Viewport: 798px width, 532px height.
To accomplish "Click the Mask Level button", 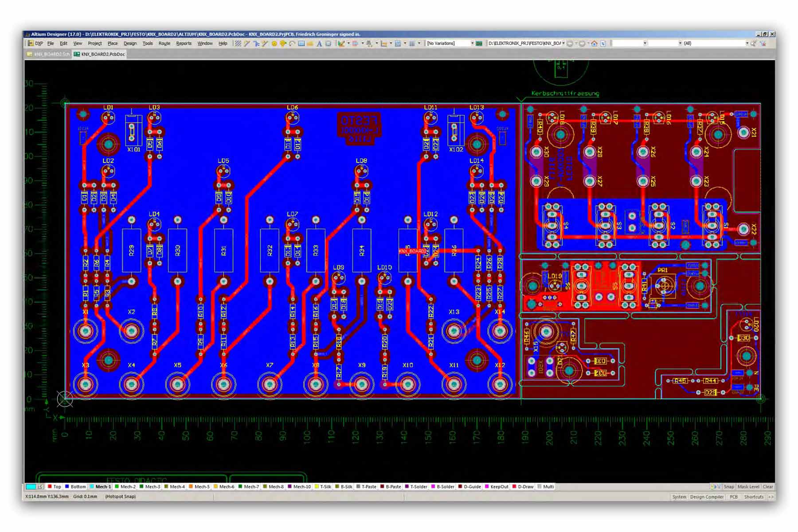I will pos(748,487).
